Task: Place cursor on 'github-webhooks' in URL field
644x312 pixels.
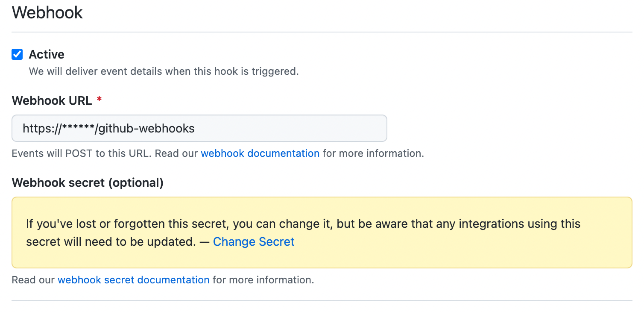Action: [x=146, y=128]
